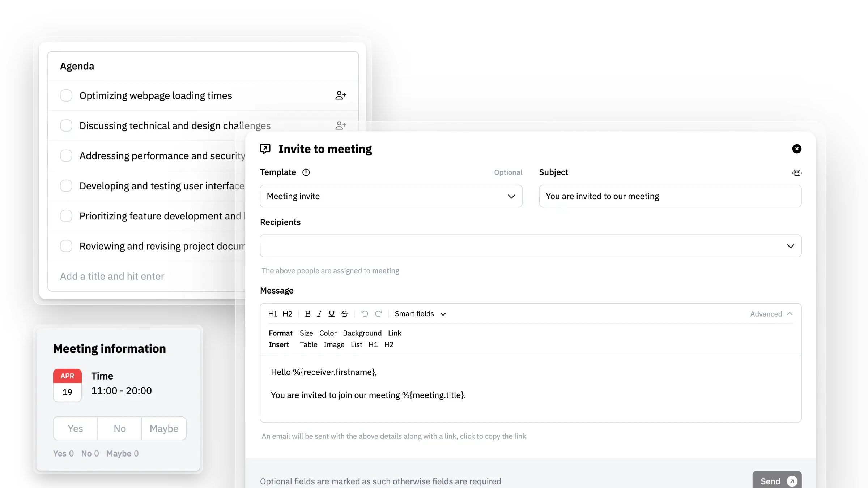
Task: Click the undo arrow in editor
Action: pos(365,314)
